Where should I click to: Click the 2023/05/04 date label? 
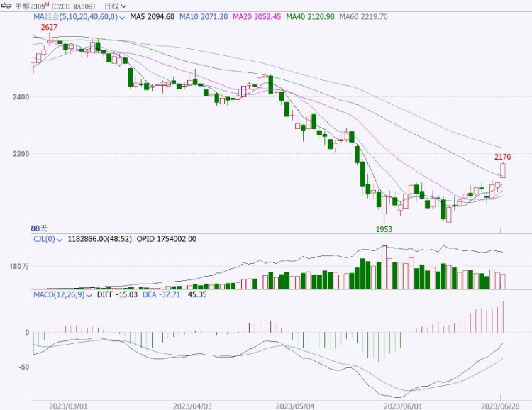coord(295,406)
